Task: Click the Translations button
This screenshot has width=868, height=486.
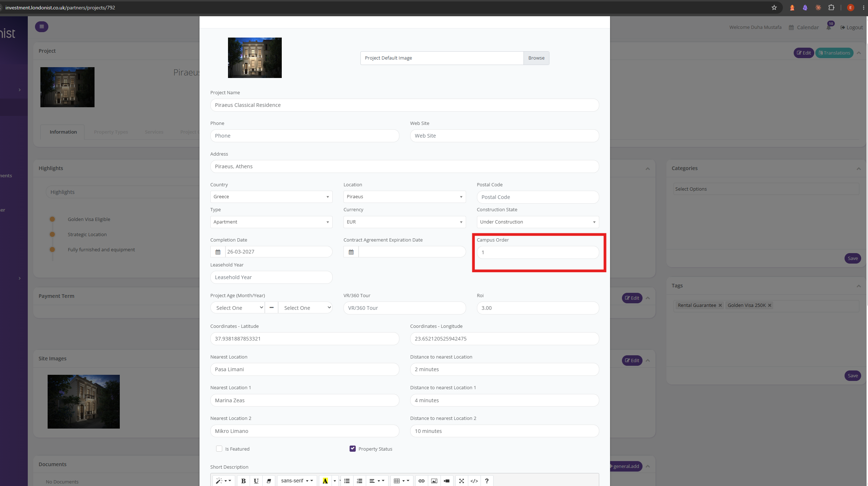Action: 834,53
